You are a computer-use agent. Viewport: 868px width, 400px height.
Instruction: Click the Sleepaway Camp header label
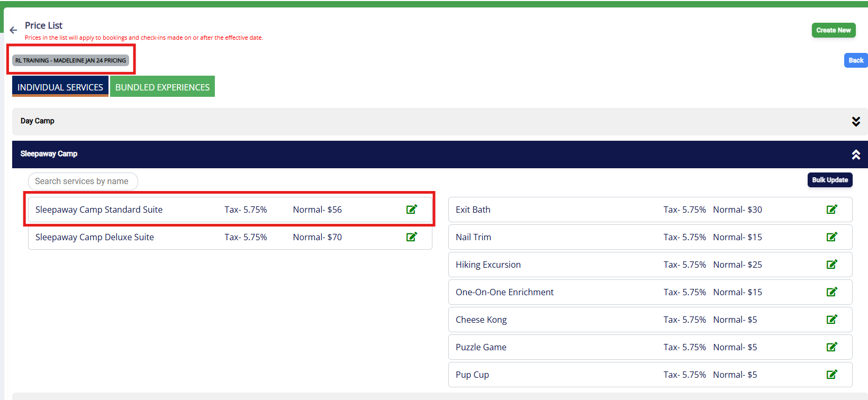(x=49, y=154)
